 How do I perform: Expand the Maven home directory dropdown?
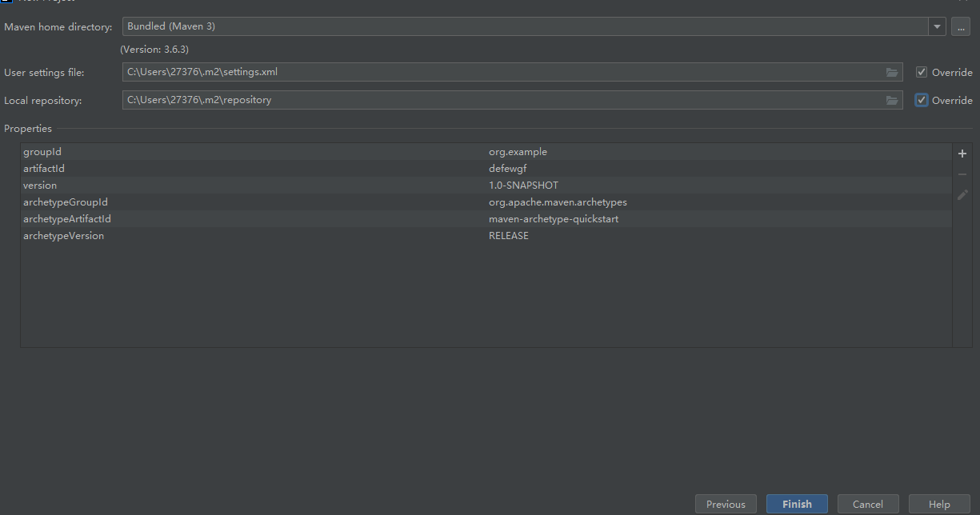point(937,26)
